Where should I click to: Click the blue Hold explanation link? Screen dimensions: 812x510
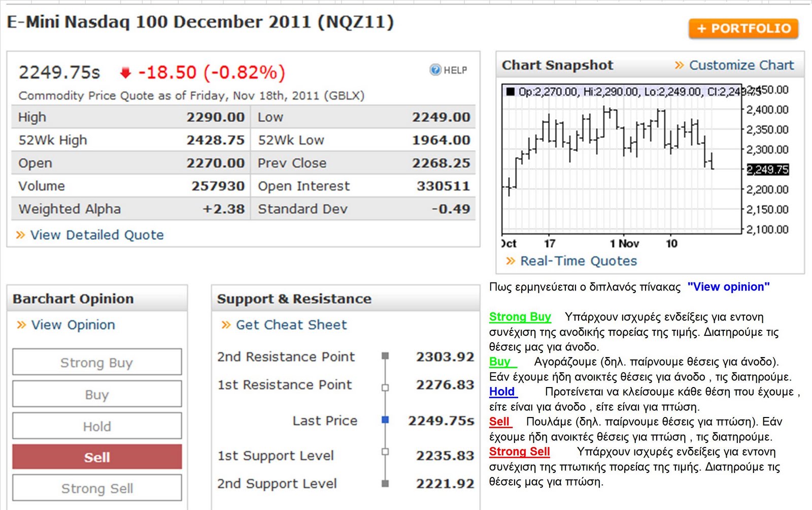tap(503, 392)
